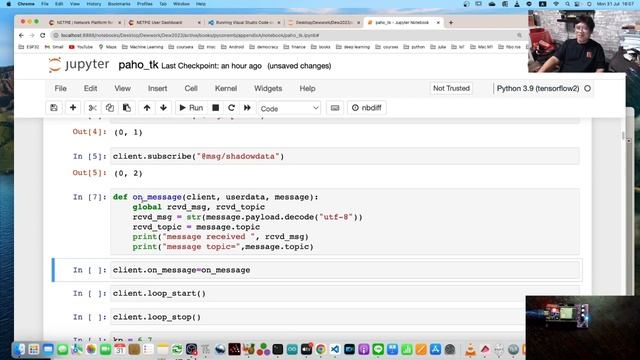This screenshot has width=640, height=360.
Task: Click the localhost address bar
Action: click(287, 36)
